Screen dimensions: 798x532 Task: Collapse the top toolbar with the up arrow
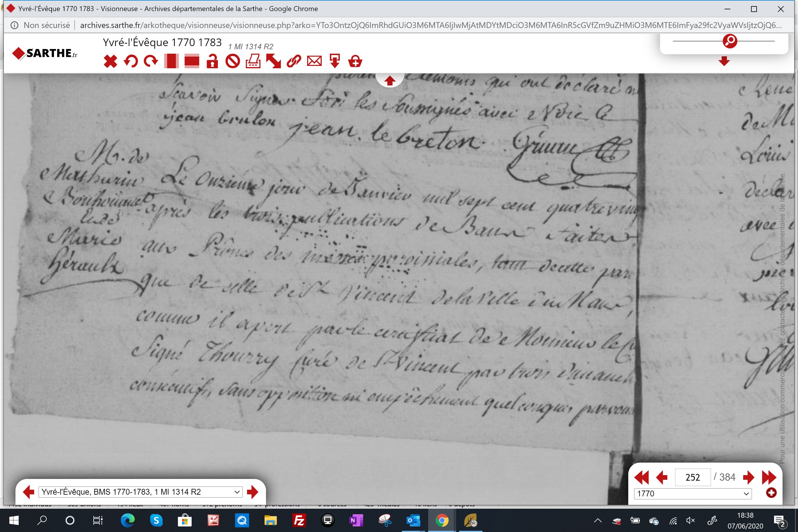pyautogui.click(x=389, y=81)
